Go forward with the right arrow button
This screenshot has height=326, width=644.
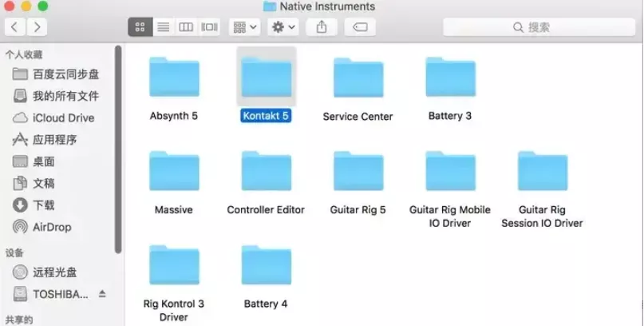click(37, 27)
